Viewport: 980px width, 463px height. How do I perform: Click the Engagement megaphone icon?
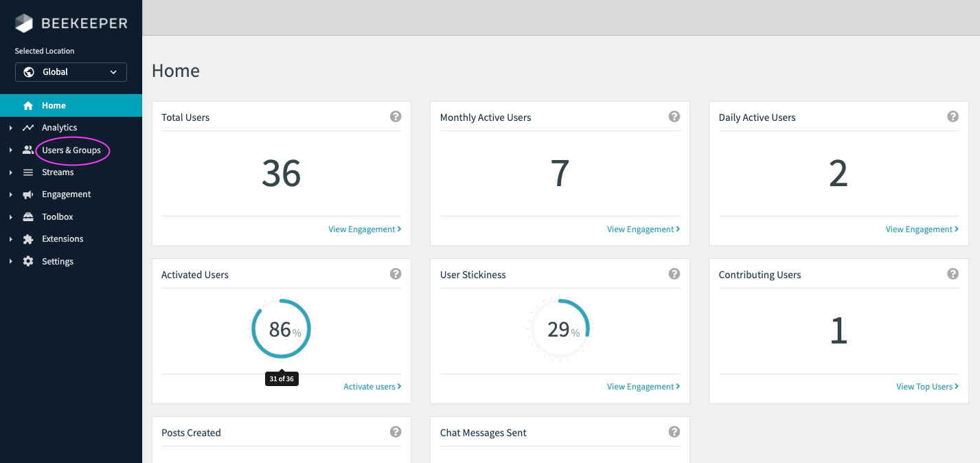coord(28,194)
